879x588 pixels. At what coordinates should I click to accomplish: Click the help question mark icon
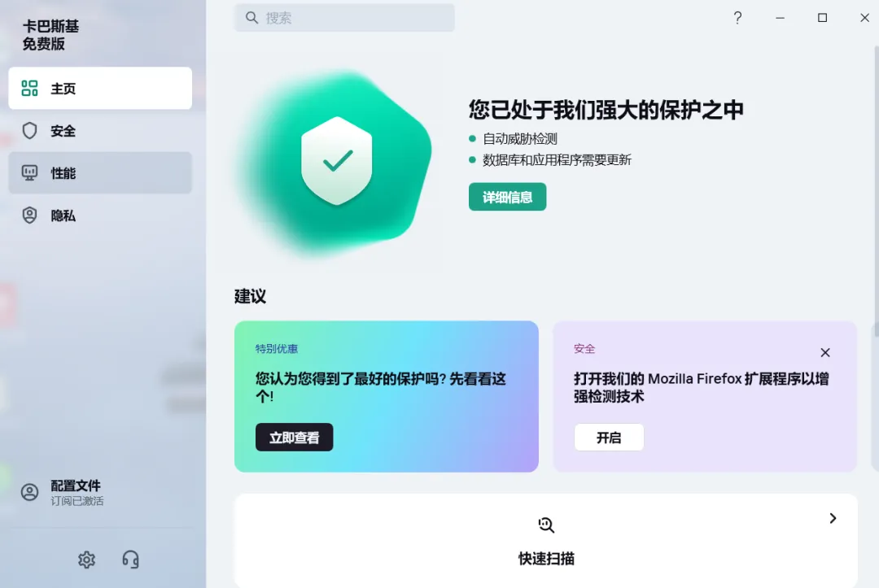coord(737,18)
